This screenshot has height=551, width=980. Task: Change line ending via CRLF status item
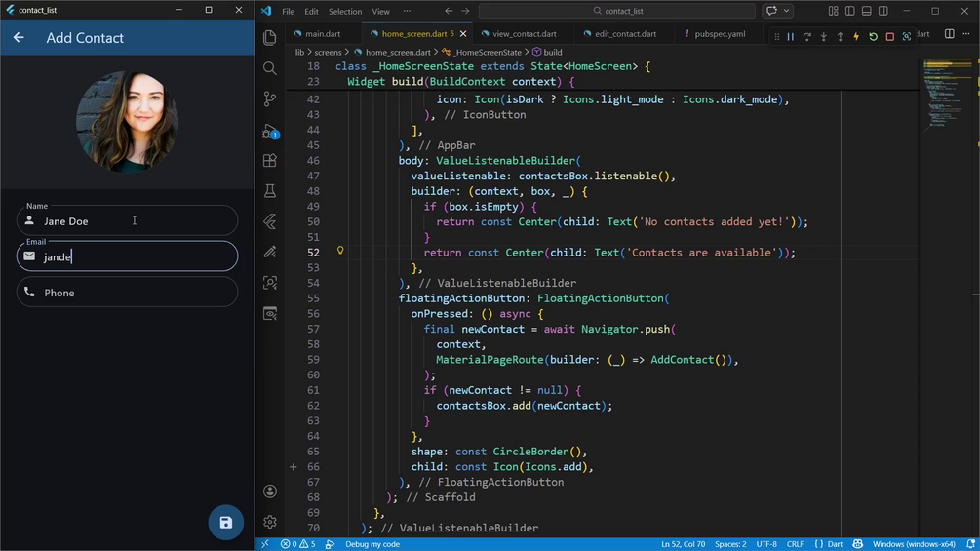coord(795,544)
